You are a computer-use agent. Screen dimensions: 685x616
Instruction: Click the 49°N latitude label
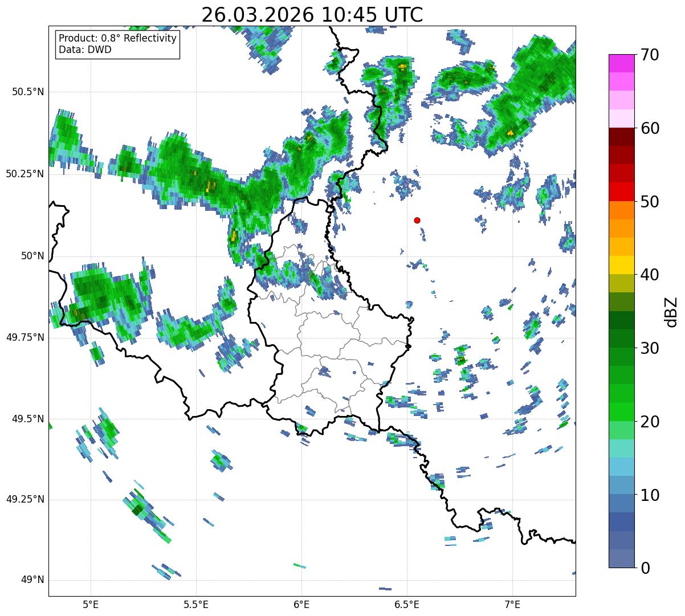(32, 580)
